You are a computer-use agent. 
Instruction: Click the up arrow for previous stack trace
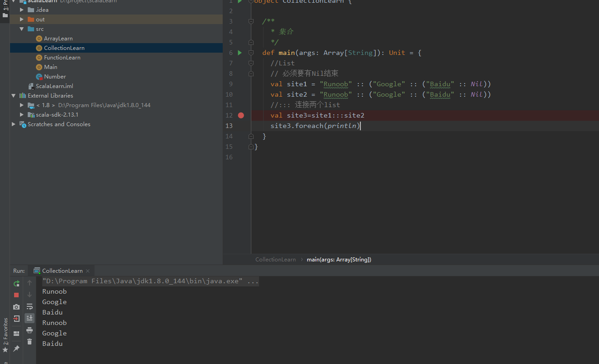(30, 283)
